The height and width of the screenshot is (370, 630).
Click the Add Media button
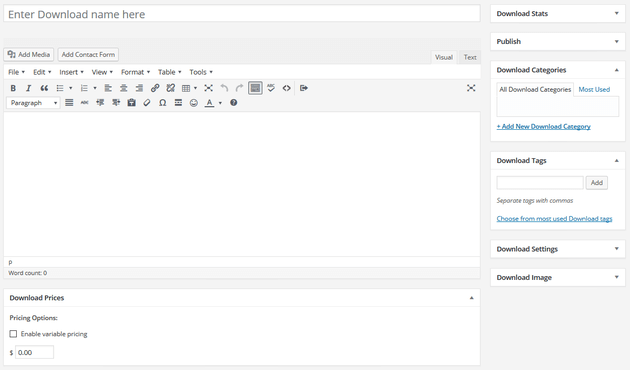(x=29, y=54)
